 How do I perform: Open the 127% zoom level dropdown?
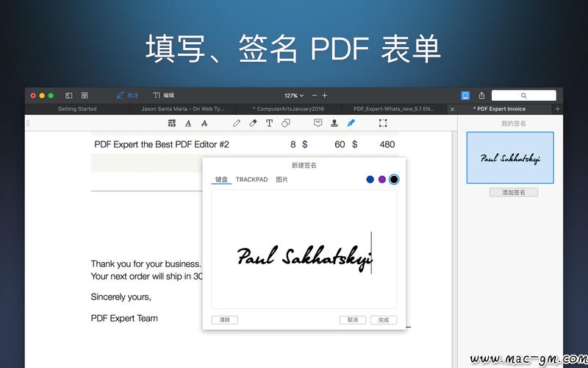(x=293, y=96)
